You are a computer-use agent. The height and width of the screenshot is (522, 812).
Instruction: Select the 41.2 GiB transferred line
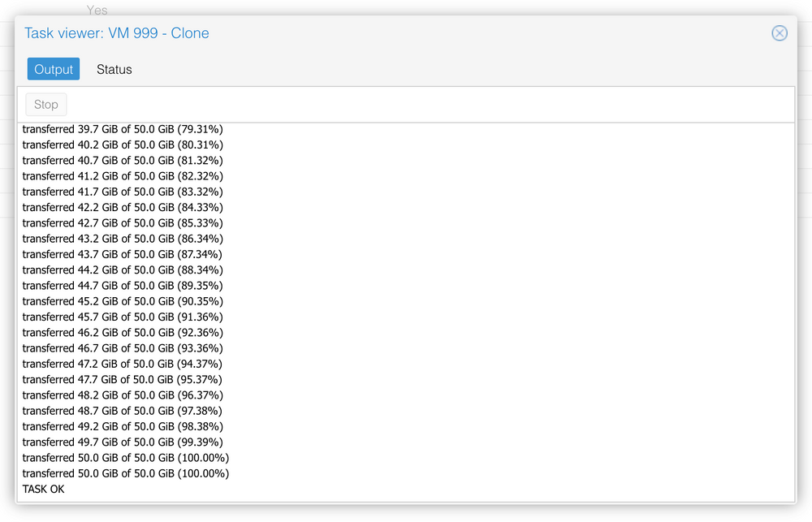point(123,176)
